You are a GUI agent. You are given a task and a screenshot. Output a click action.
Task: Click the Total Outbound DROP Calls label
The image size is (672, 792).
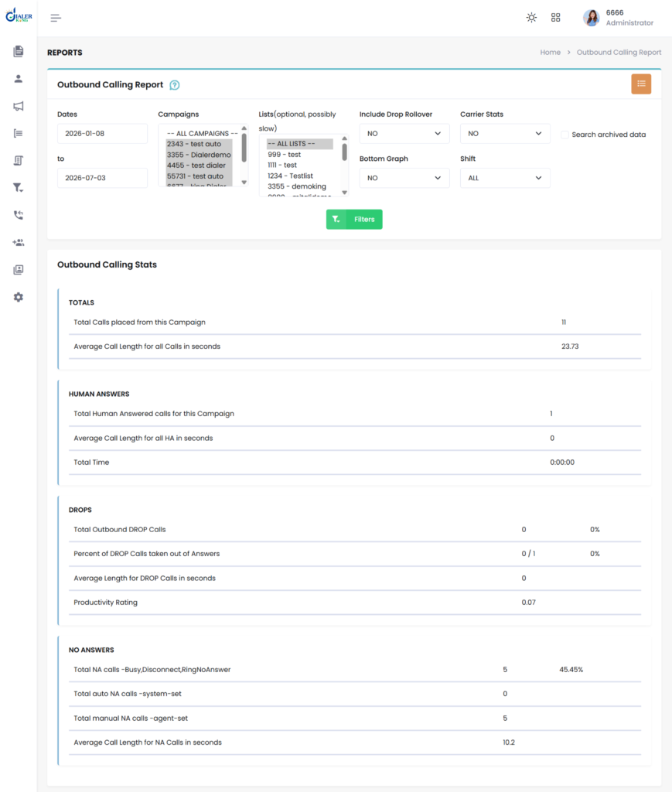click(x=120, y=529)
